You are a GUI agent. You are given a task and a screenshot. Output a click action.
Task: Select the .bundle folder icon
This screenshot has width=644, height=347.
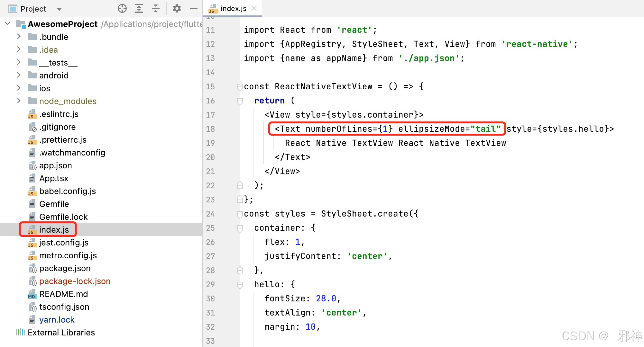point(32,37)
